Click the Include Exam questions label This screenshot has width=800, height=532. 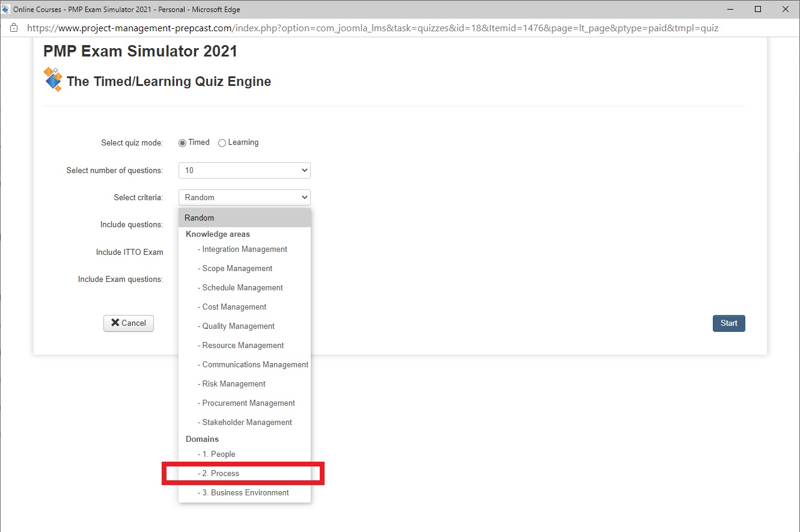coord(121,280)
